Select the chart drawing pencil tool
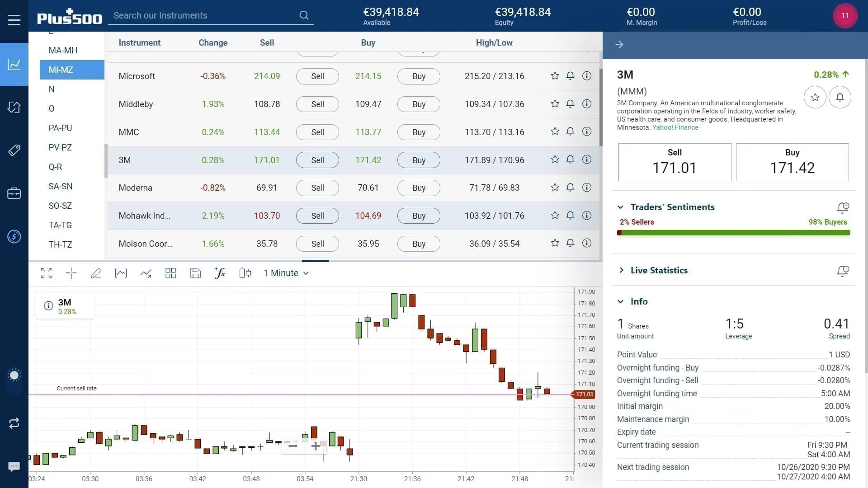Screen dimensions: 868x488 pyautogui.click(x=96, y=273)
